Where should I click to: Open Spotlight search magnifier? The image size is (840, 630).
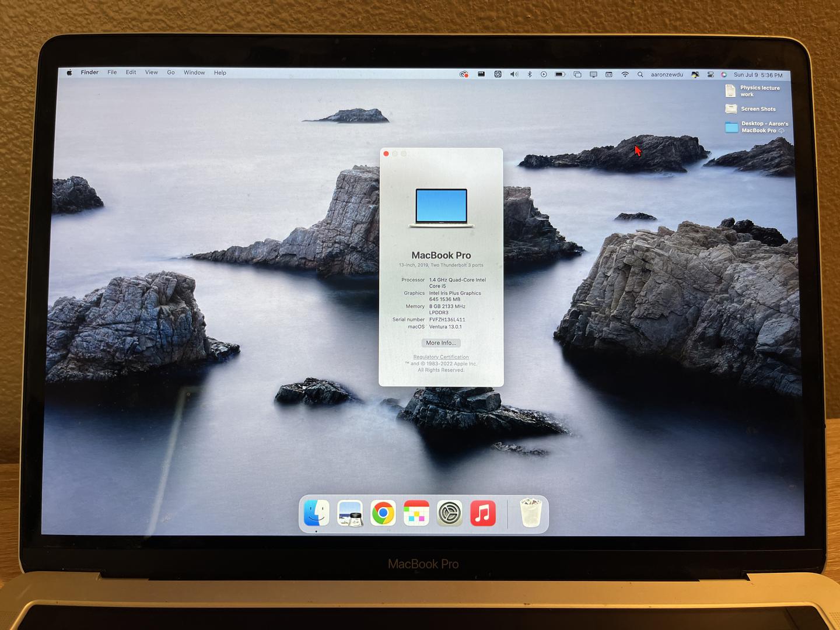640,75
